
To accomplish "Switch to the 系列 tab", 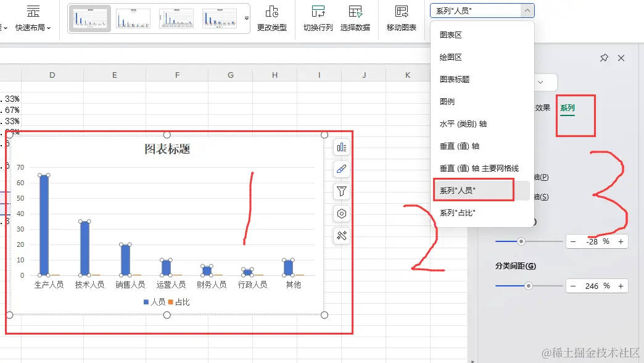I will [567, 107].
